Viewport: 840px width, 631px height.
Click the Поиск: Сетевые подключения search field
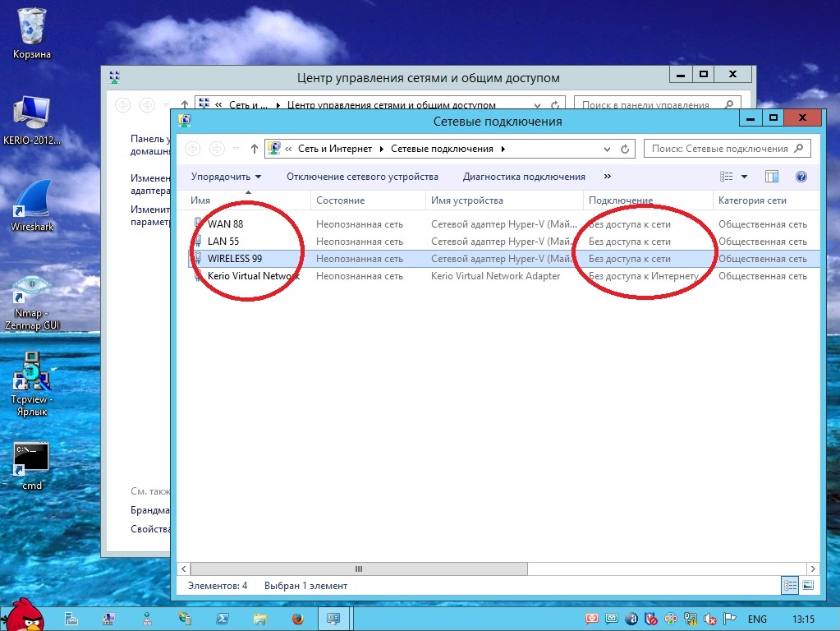click(719, 149)
